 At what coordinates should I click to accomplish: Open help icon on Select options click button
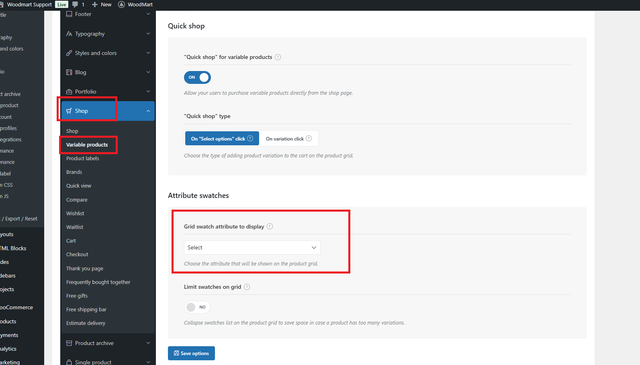(250, 138)
